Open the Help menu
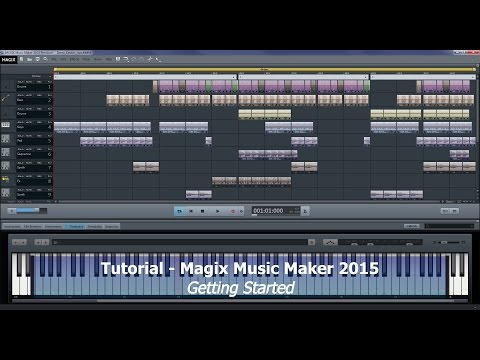 pos(109,59)
